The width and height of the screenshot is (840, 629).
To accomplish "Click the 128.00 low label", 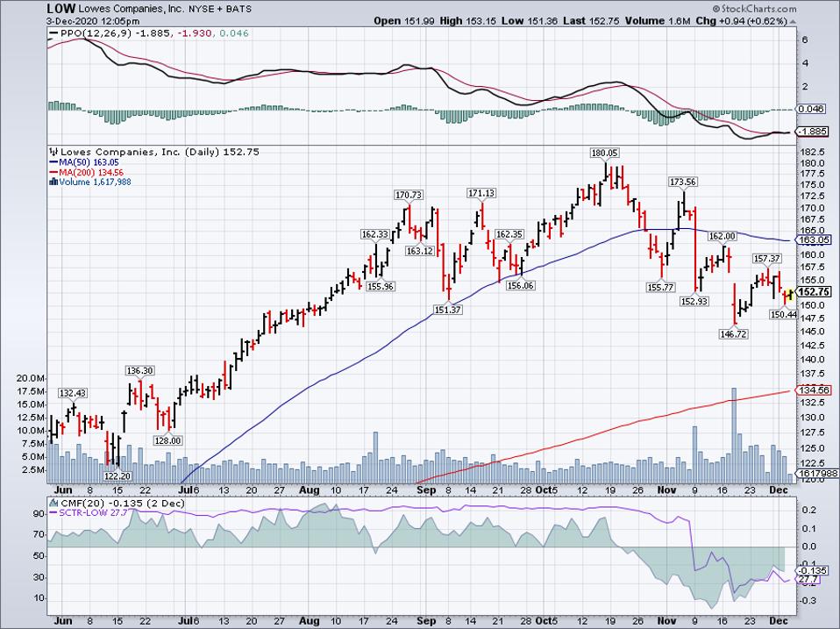I will 168,440.
